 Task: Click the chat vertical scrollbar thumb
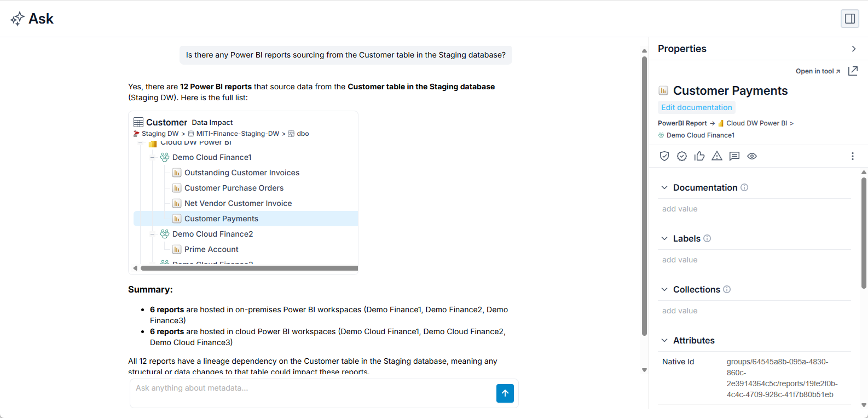(x=645, y=196)
